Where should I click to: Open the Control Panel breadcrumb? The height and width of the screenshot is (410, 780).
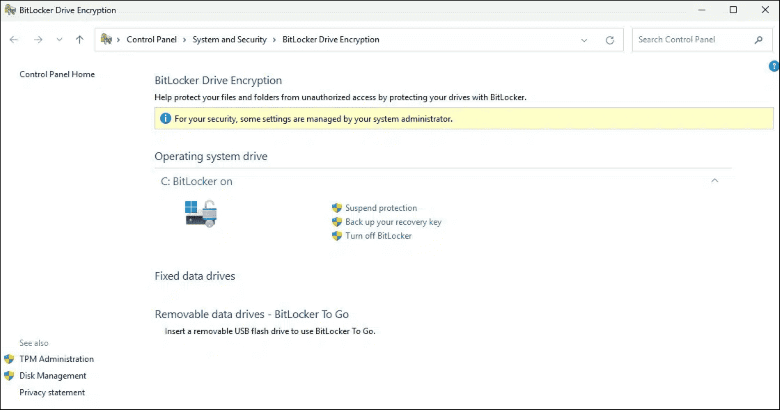[151, 39]
